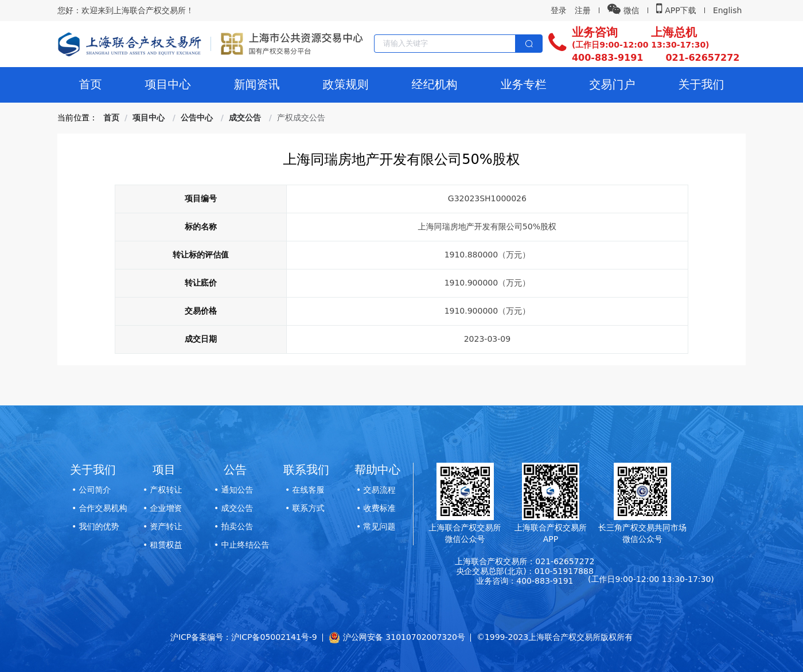Open the WeChat icon in top bar

click(x=614, y=9)
